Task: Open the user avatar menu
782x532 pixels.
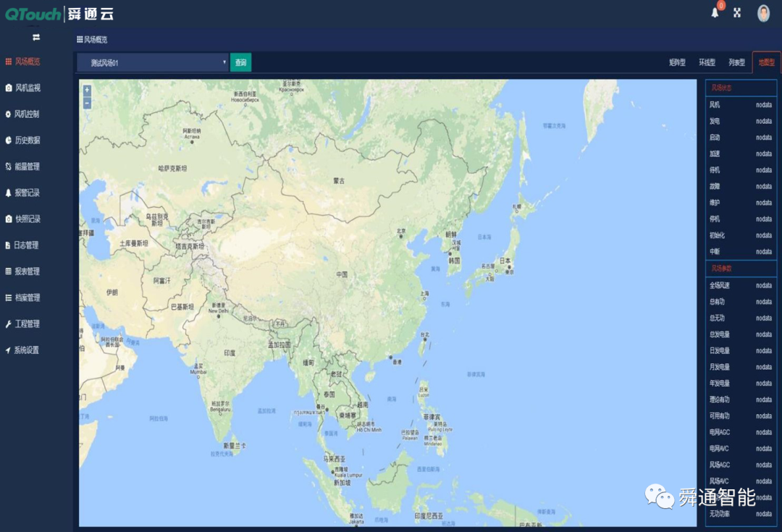Action: pyautogui.click(x=763, y=14)
